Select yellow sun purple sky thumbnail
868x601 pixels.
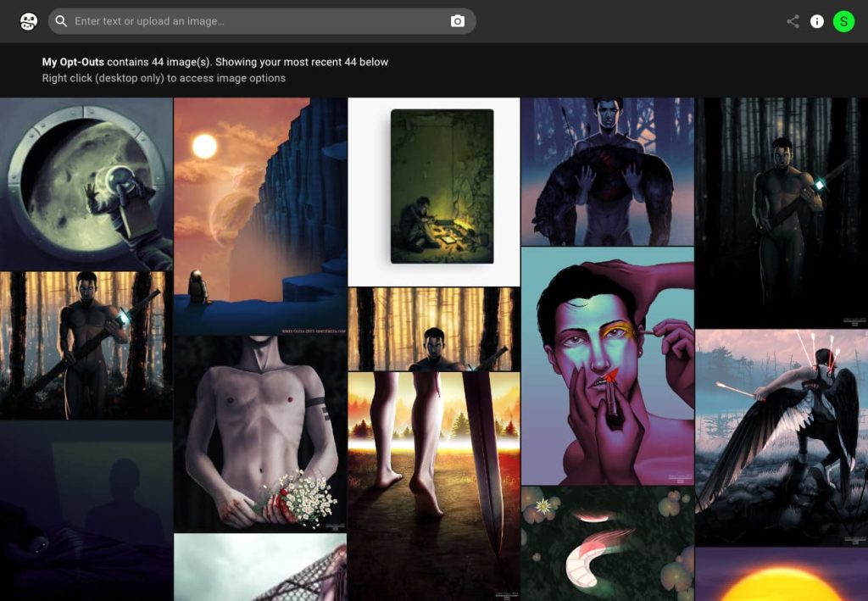click(781, 575)
